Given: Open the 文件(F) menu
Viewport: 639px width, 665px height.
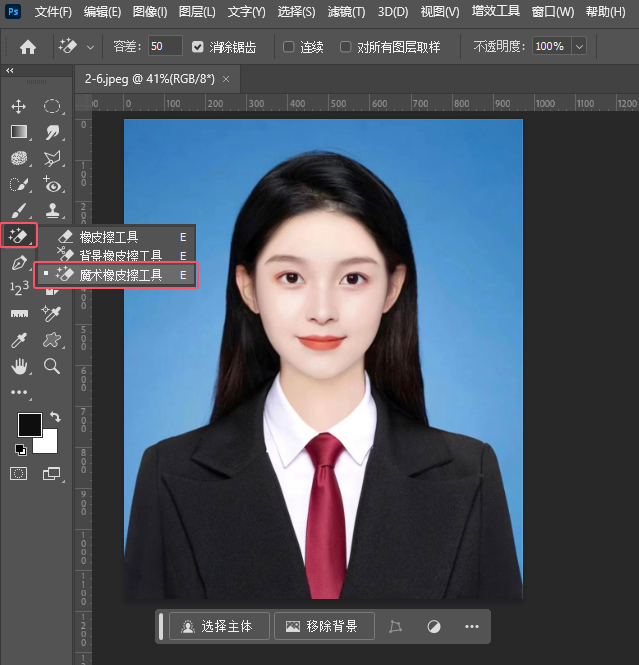Looking at the screenshot, I should click(x=53, y=12).
